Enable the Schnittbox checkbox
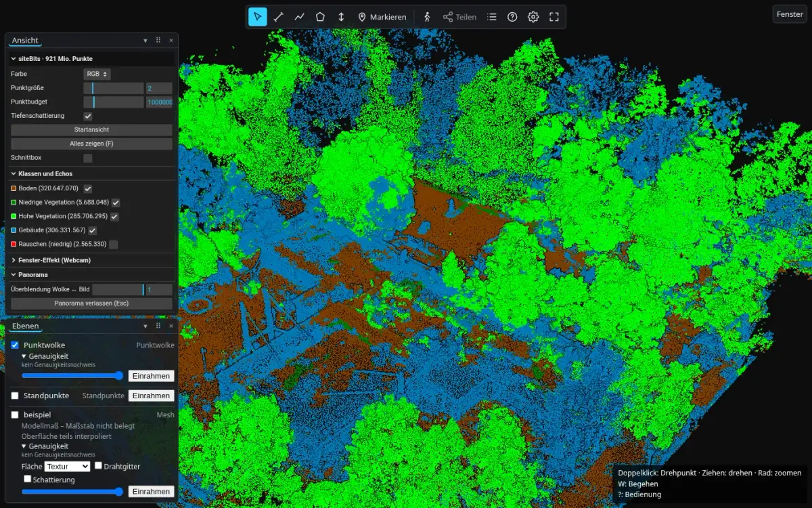812x508 pixels. point(87,158)
